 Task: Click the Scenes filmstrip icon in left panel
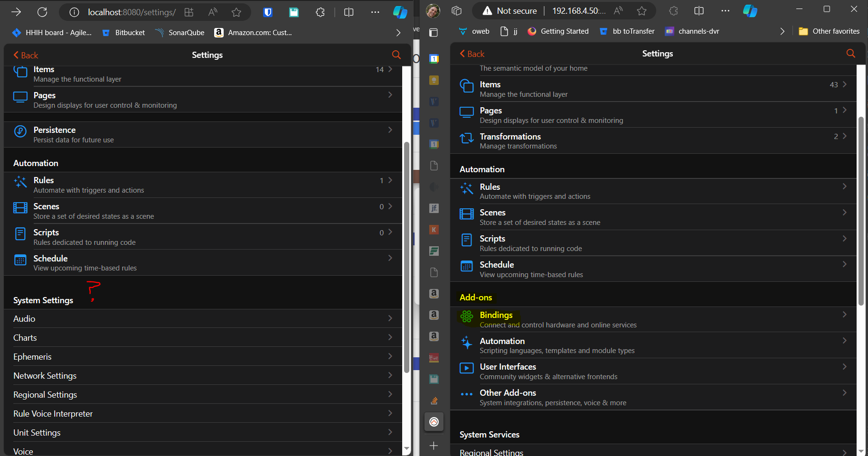tap(20, 208)
